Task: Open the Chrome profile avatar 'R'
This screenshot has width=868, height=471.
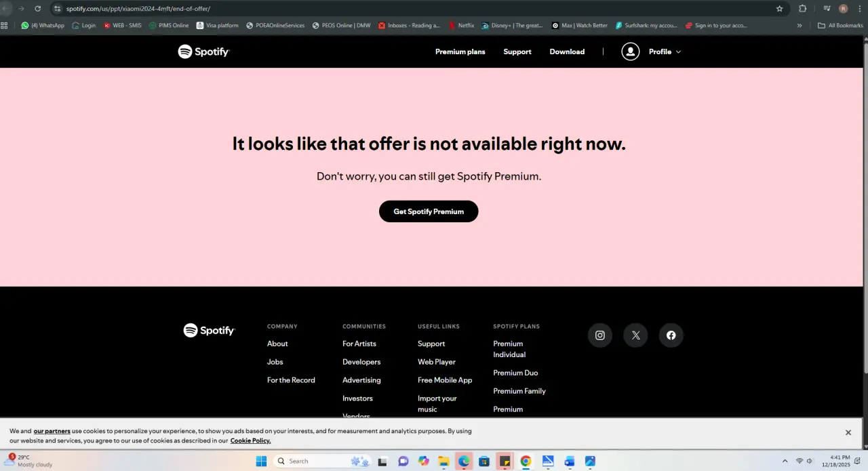Action: coord(843,8)
